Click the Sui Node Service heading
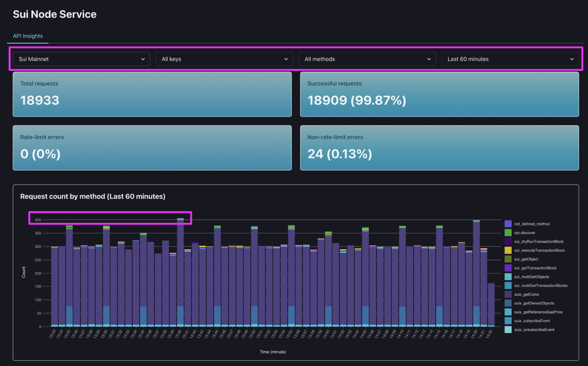 [x=55, y=14]
